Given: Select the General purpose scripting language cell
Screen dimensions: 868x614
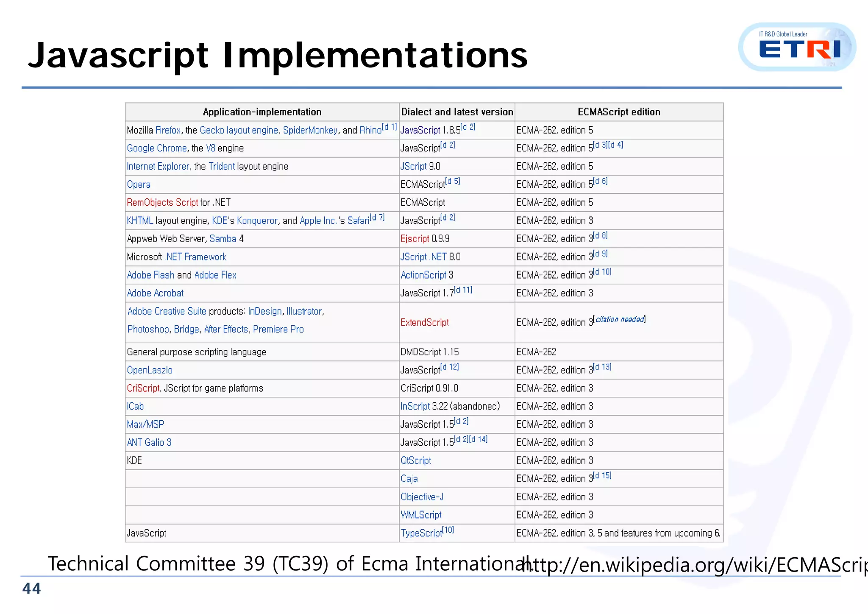Looking at the screenshot, I should [262, 352].
